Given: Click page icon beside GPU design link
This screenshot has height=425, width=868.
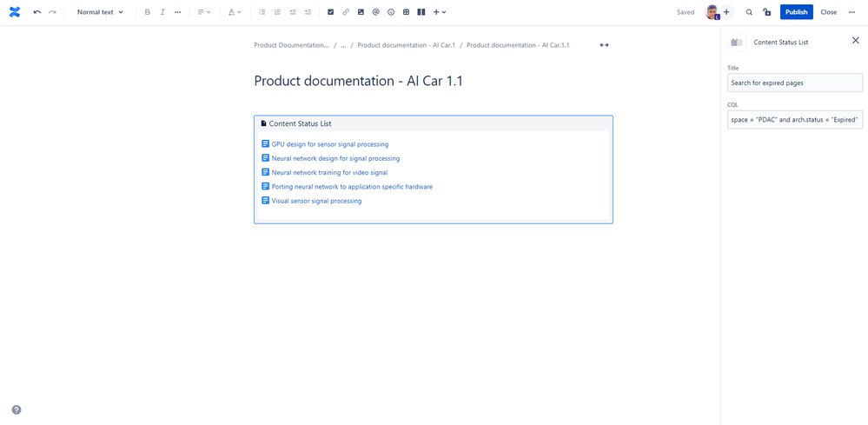Looking at the screenshot, I should click(265, 144).
